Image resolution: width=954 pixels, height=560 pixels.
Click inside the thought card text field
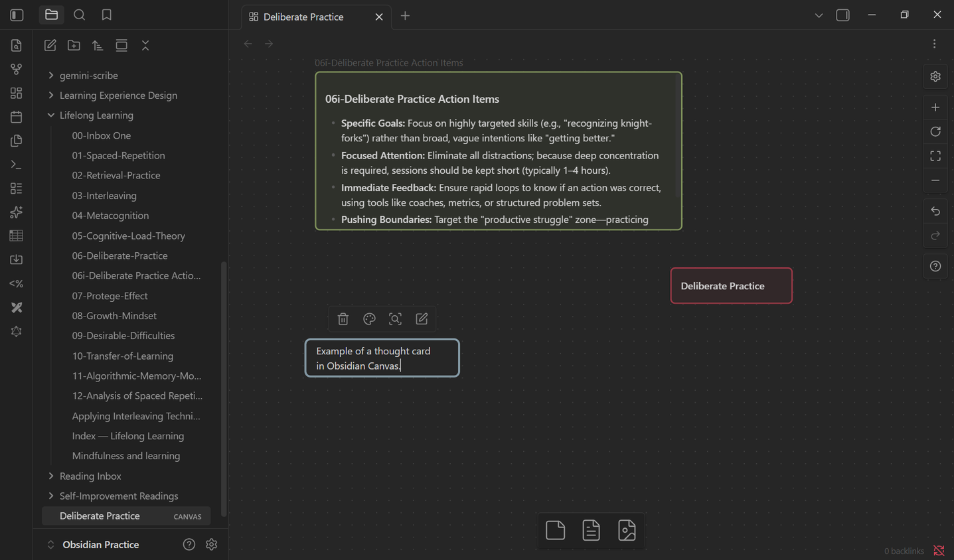(382, 358)
